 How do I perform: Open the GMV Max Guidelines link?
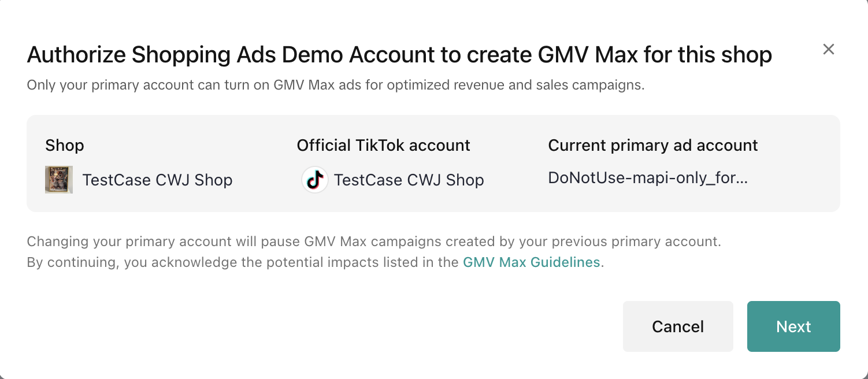tap(532, 262)
